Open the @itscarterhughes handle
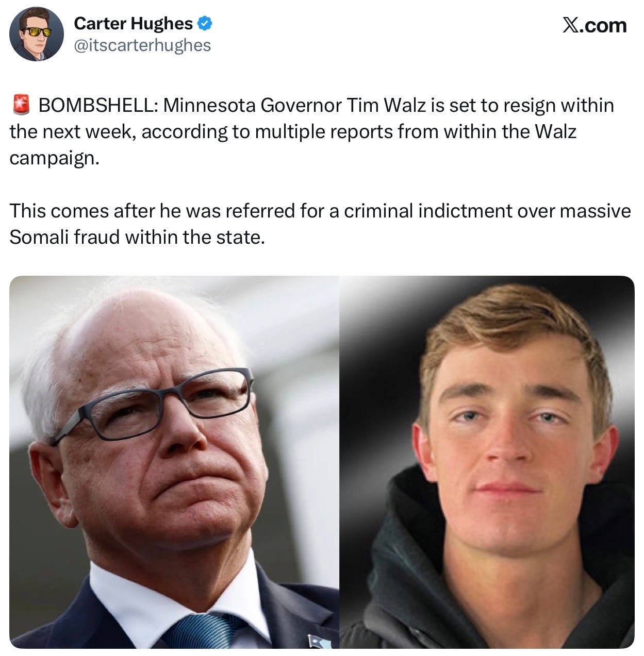The height and width of the screenshot is (656, 644). coord(142,45)
